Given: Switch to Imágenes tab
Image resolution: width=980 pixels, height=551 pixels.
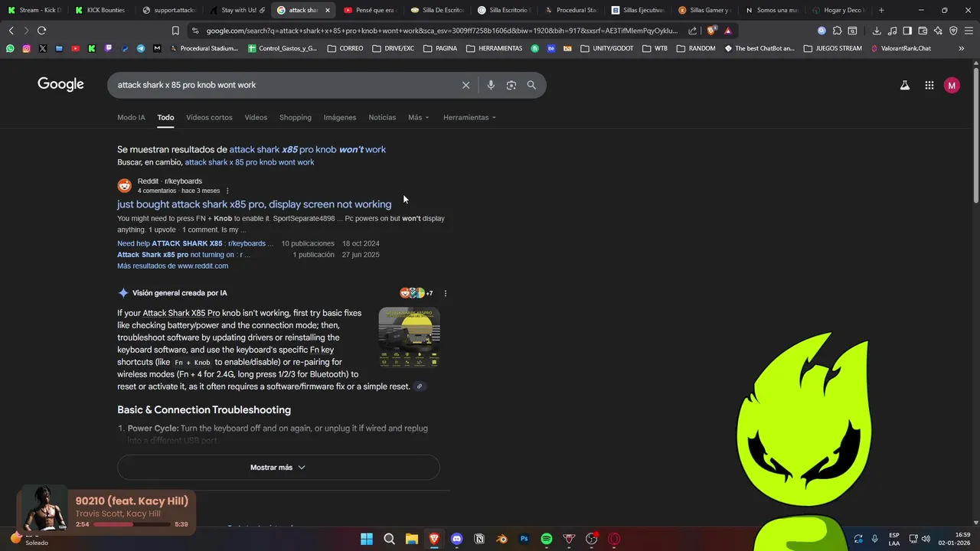Looking at the screenshot, I should tap(340, 117).
